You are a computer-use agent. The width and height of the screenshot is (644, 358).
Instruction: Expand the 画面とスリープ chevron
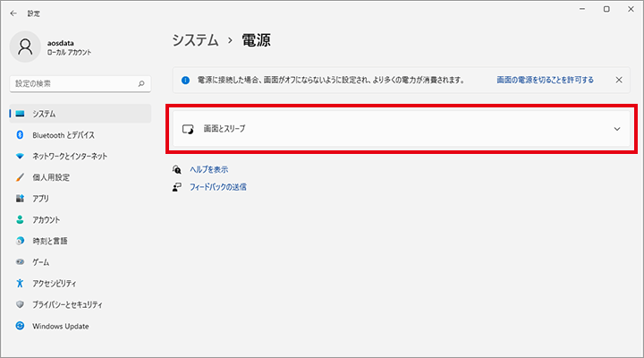point(616,129)
